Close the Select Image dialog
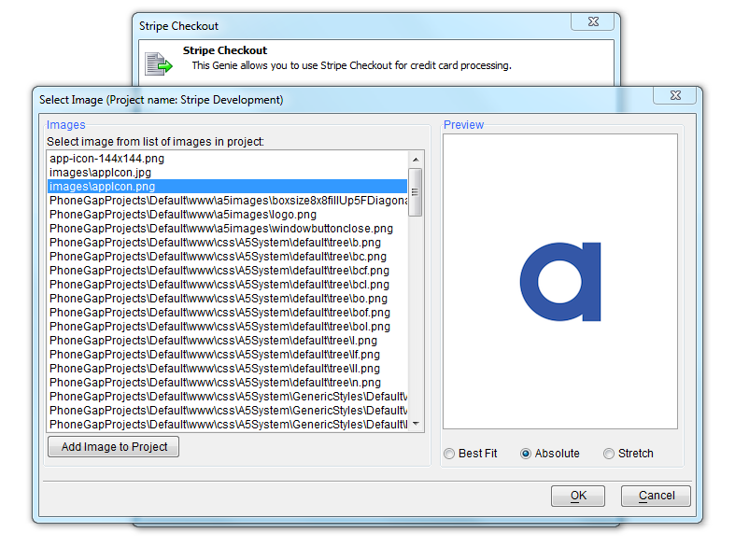The image size is (735, 560). tap(675, 95)
